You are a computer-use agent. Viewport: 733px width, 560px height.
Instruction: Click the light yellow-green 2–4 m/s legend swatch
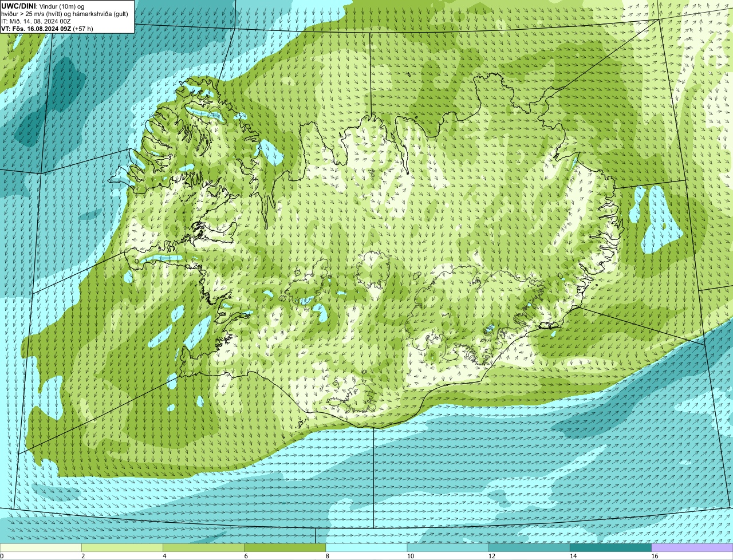122,548
